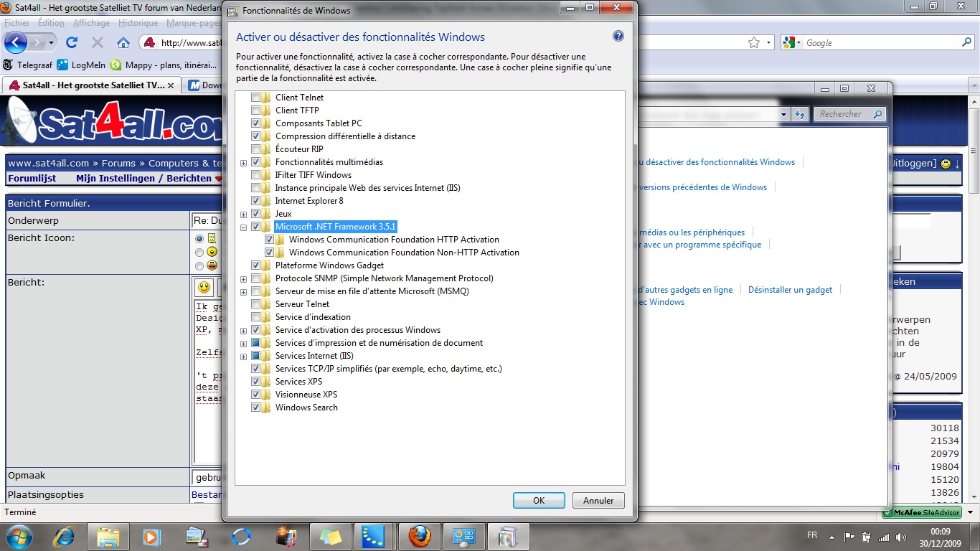Uncheck the Windows Search feature
Viewport: 980px width, 551px height.
coord(255,408)
